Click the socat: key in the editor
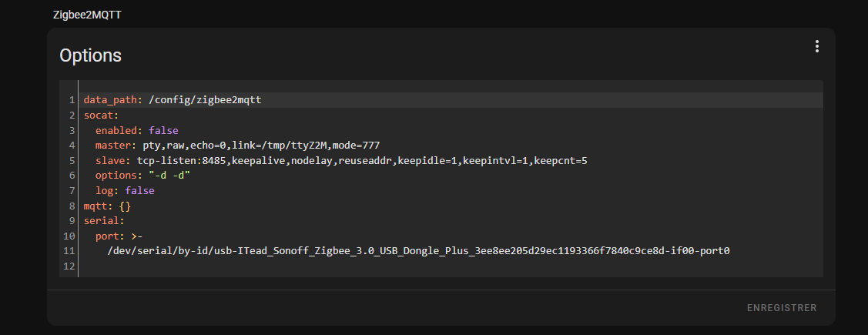 (102, 116)
